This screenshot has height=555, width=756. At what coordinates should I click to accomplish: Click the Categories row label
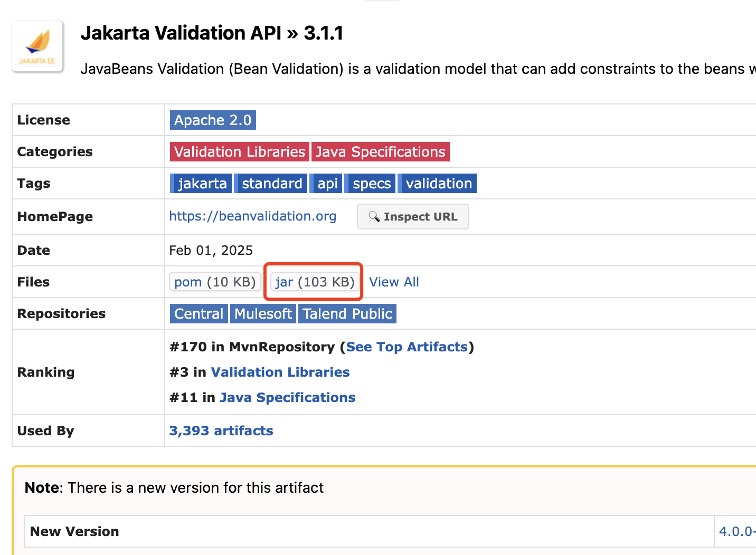55,152
